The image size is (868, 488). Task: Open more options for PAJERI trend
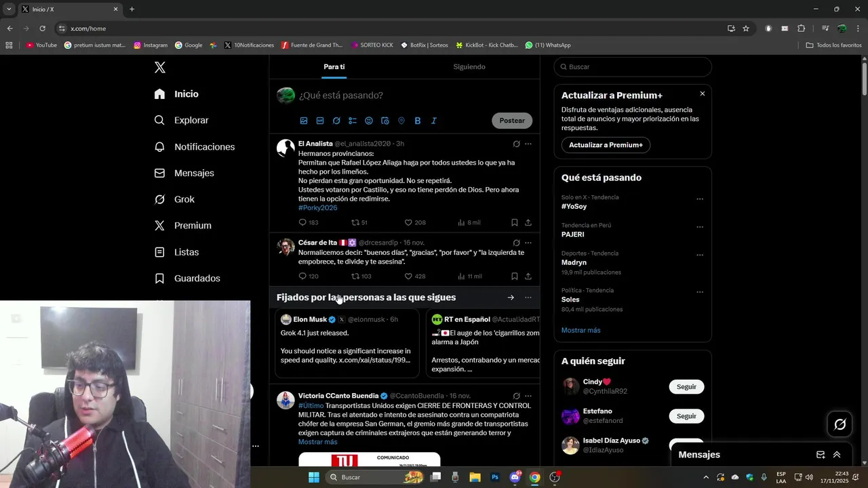(x=700, y=227)
